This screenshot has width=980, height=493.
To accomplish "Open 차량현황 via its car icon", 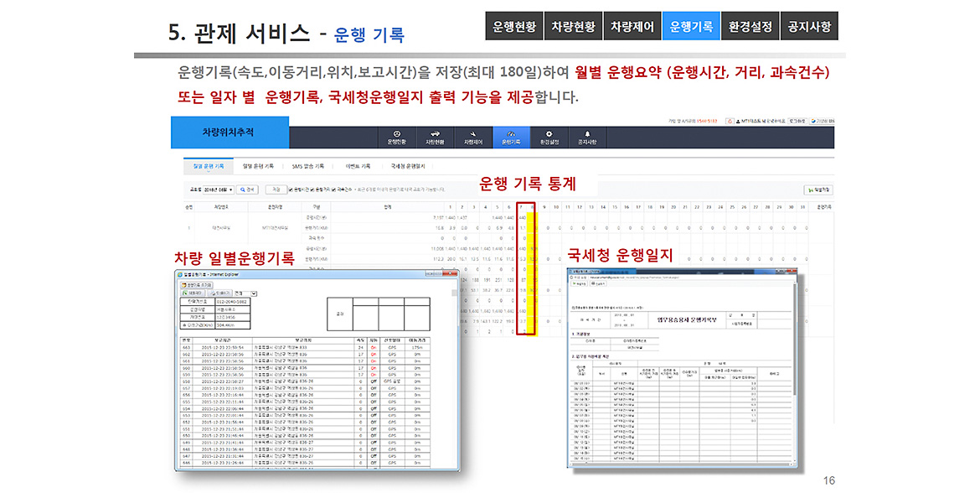I will click(x=434, y=134).
